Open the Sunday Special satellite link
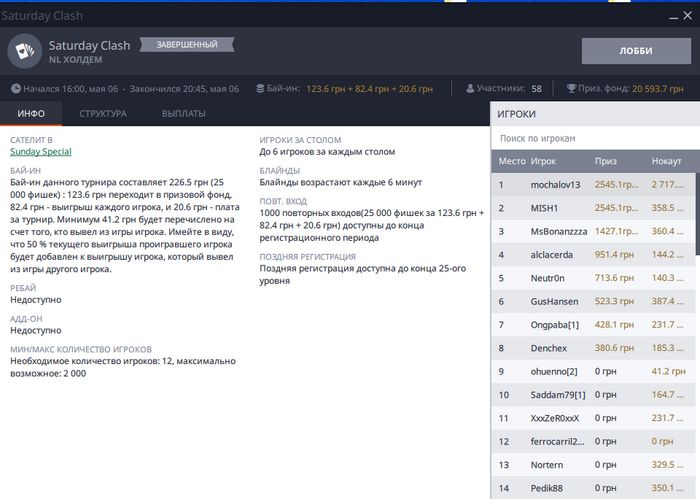This screenshot has height=499, width=700. pyautogui.click(x=41, y=152)
